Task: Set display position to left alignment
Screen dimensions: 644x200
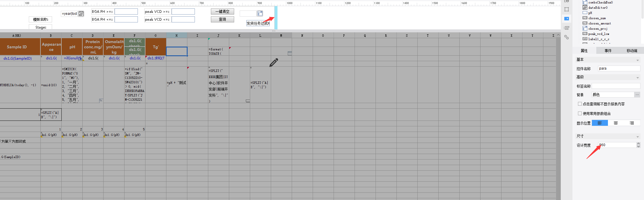Action: coord(600,123)
